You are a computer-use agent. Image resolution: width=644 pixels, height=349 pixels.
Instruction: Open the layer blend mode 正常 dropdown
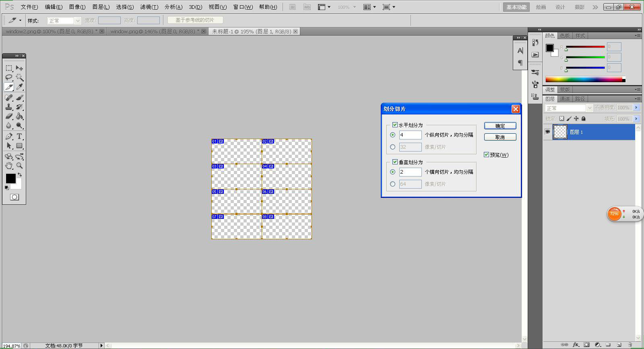click(569, 108)
